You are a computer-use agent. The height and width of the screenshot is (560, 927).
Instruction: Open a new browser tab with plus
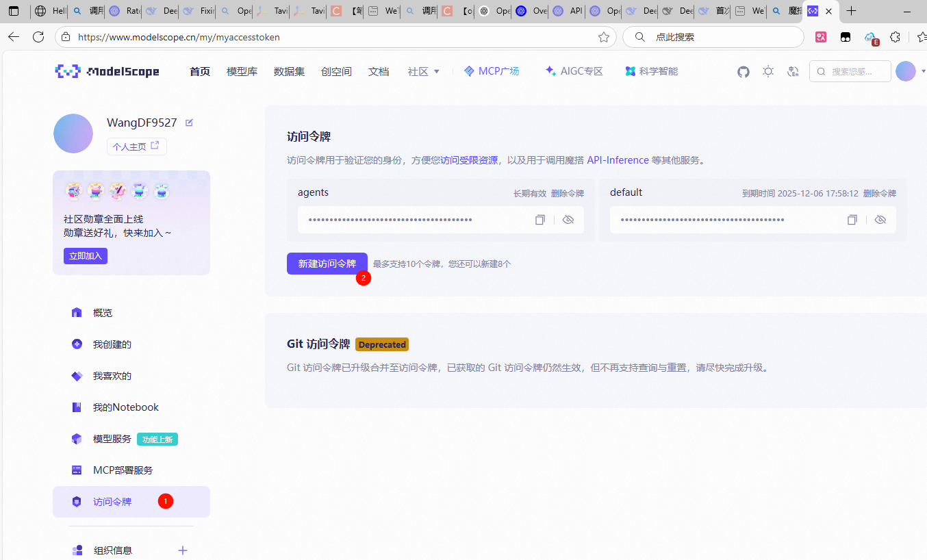pyautogui.click(x=851, y=11)
